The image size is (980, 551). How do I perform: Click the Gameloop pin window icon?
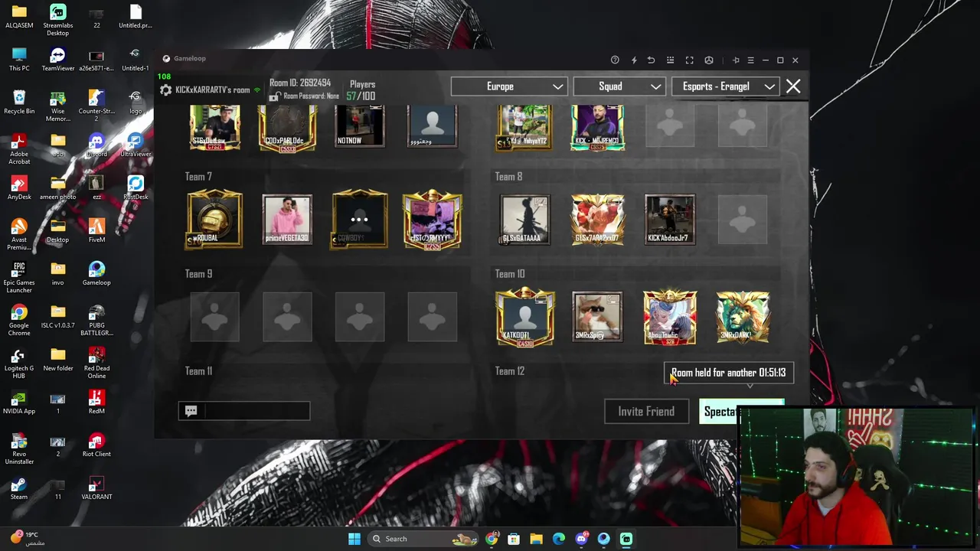click(736, 60)
